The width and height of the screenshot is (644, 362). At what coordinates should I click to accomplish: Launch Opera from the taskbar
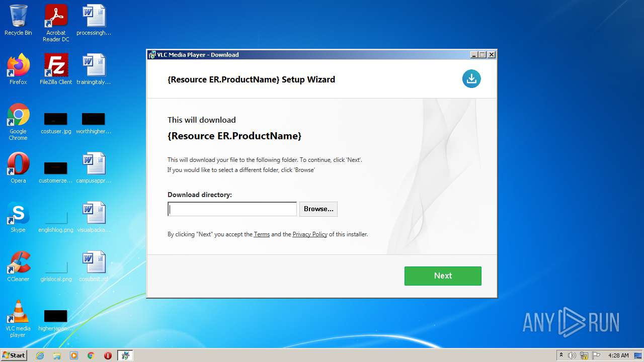108,355
